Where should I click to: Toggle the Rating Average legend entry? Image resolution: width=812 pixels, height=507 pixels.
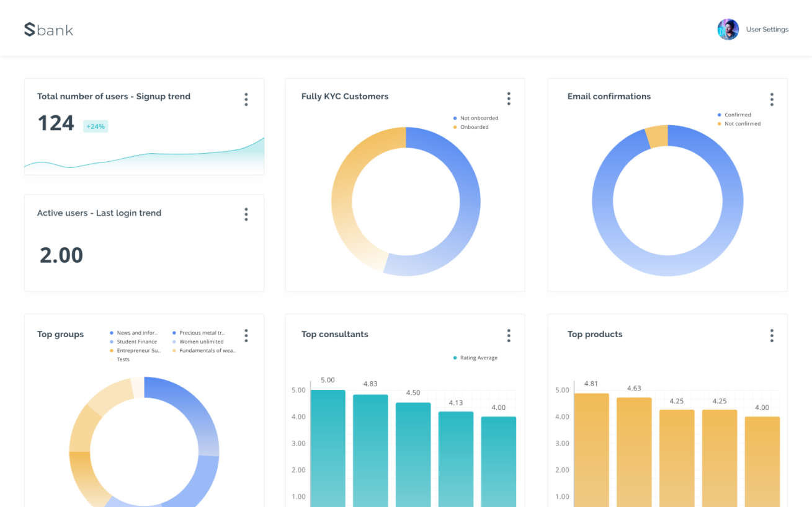[475, 358]
